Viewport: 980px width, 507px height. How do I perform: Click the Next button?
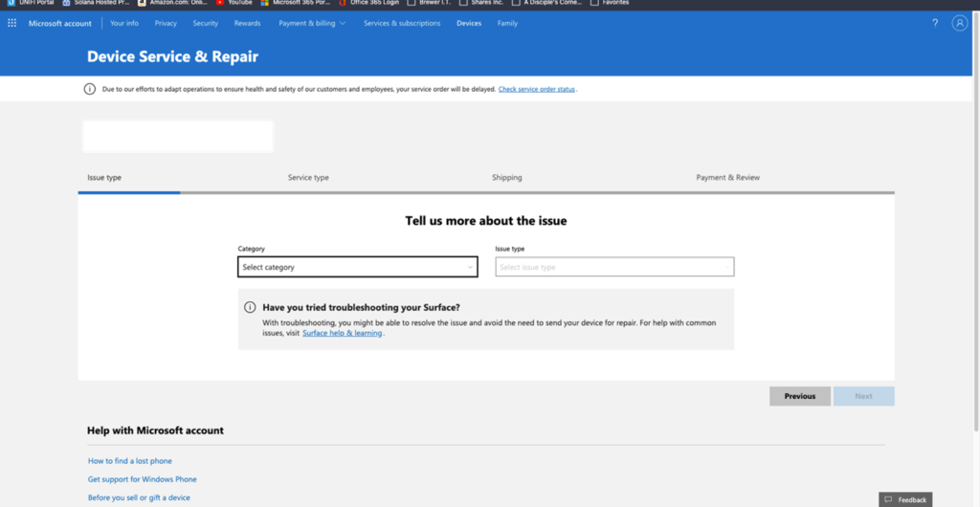pos(864,396)
